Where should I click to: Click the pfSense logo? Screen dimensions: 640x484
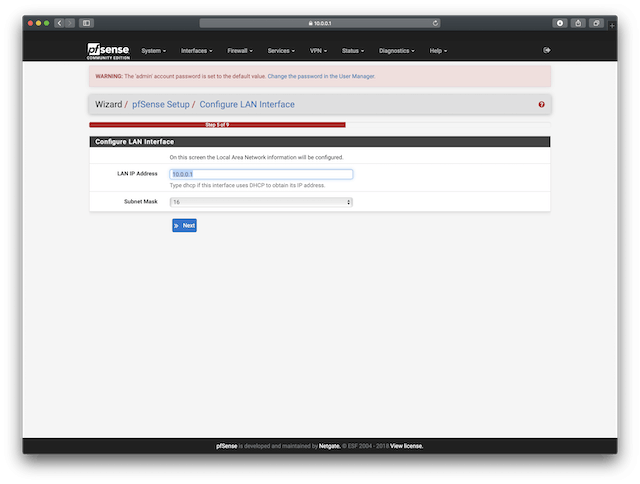(108, 51)
